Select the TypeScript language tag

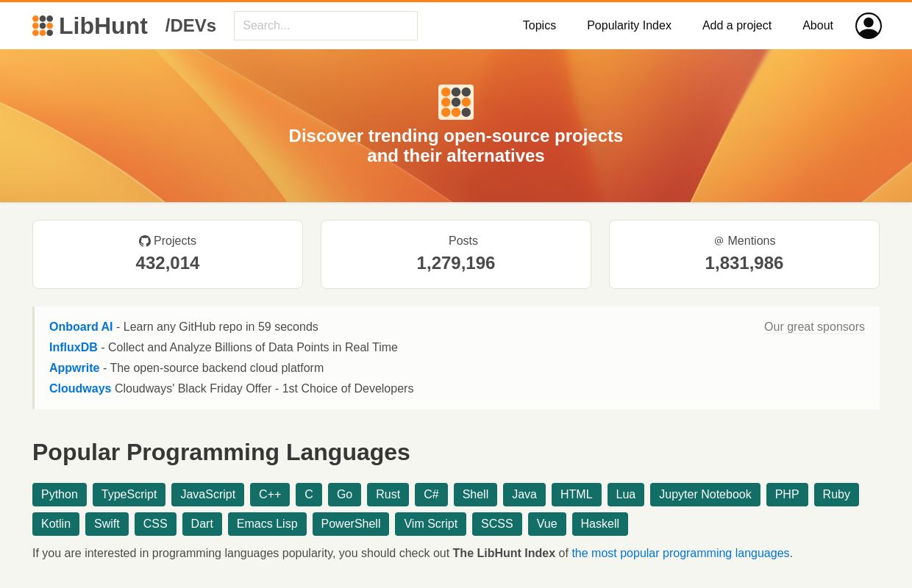click(x=129, y=495)
